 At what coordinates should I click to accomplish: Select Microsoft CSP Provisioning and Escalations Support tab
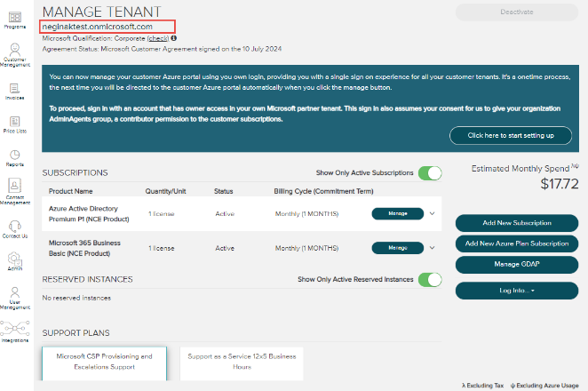pos(104,361)
